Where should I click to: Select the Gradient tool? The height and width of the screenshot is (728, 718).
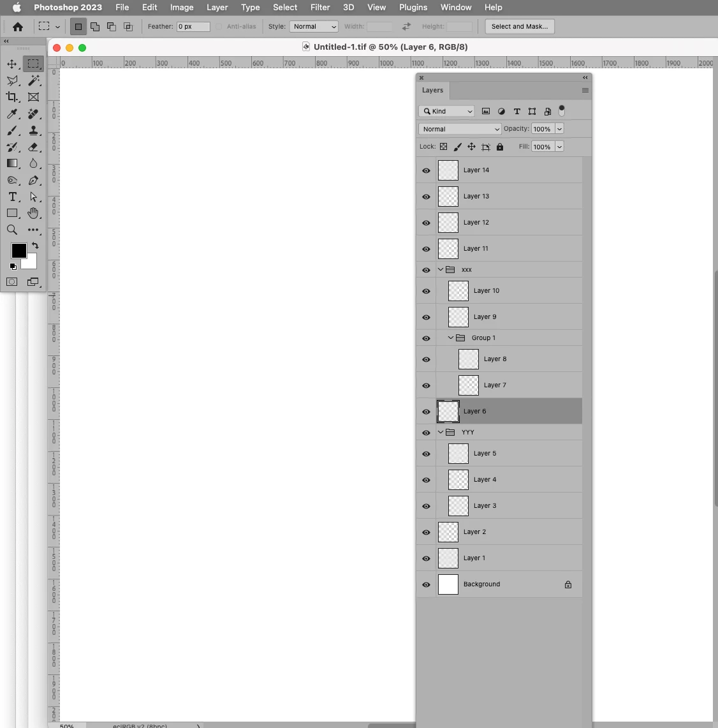click(x=12, y=163)
